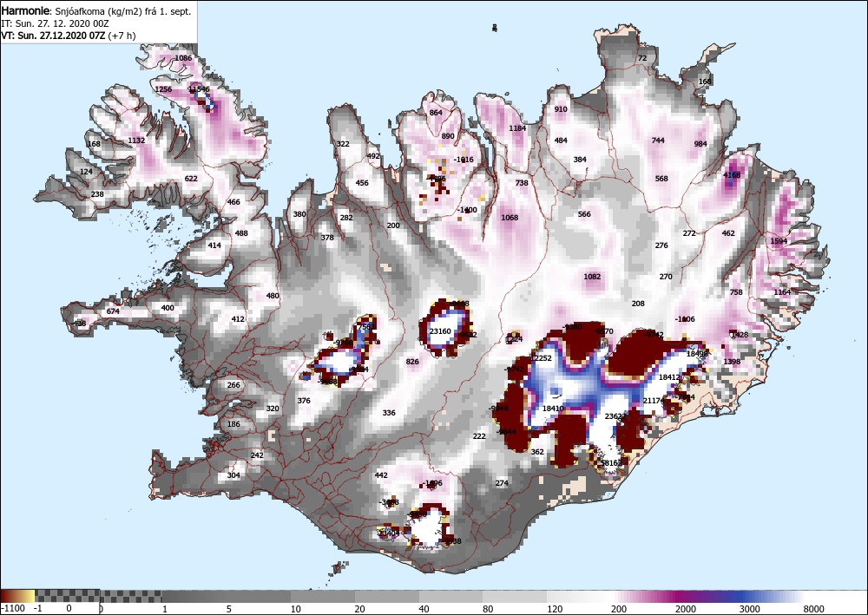Click the map value 12252
This screenshot has height=615, width=868.
(x=541, y=358)
